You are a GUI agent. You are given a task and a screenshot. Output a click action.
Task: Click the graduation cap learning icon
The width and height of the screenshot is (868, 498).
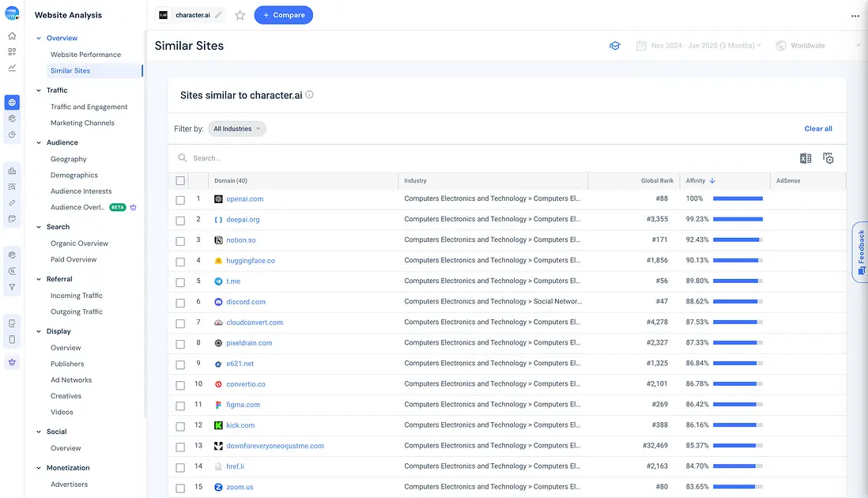614,46
